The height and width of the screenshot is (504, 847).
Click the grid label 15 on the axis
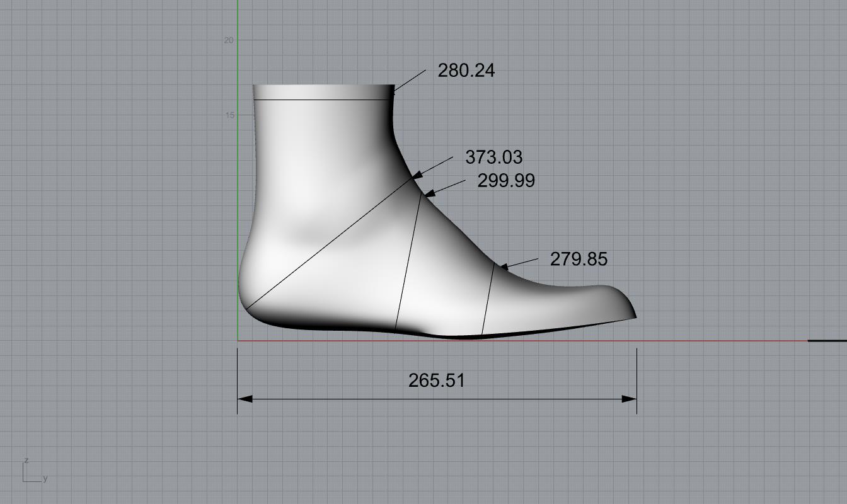click(228, 115)
